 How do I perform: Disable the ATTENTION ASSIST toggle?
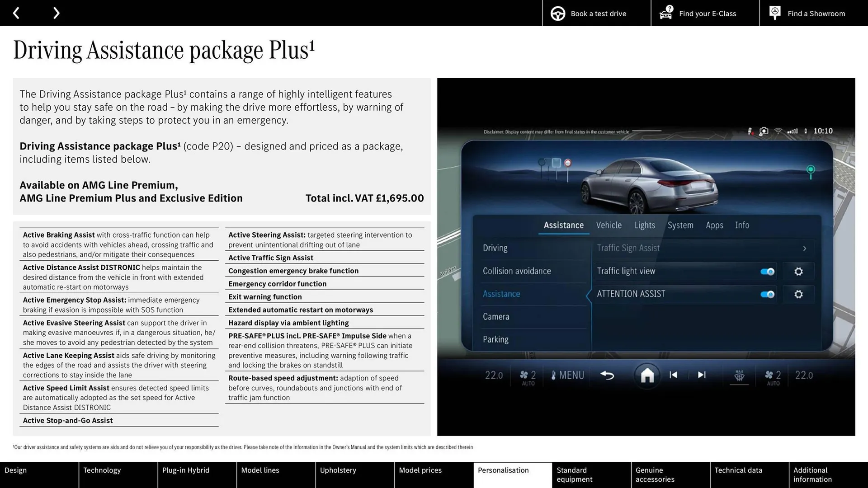click(x=767, y=294)
